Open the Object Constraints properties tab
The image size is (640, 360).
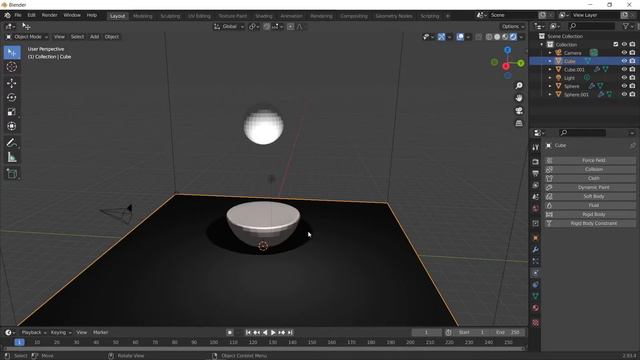pos(536,285)
